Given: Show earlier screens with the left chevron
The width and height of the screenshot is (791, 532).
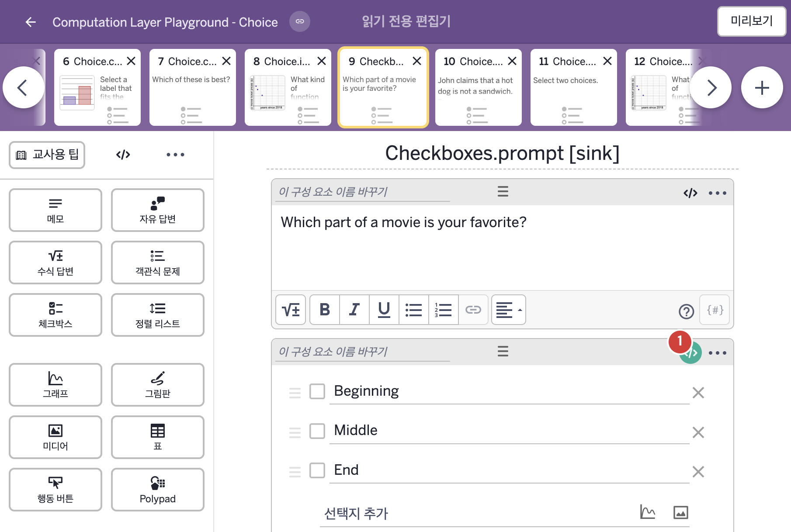Looking at the screenshot, I should coord(23,87).
